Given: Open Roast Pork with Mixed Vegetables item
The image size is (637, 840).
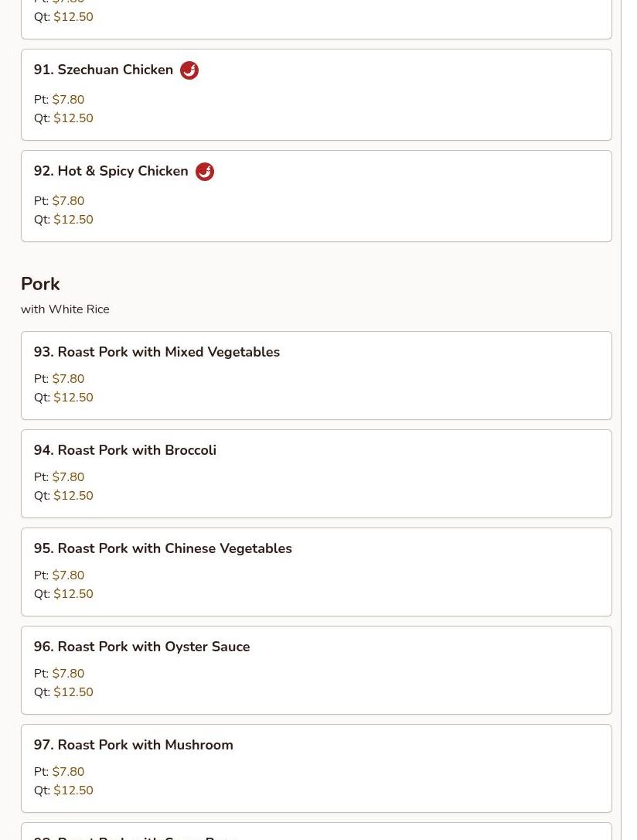Looking at the screenshot, I should [x=157, y=352].
